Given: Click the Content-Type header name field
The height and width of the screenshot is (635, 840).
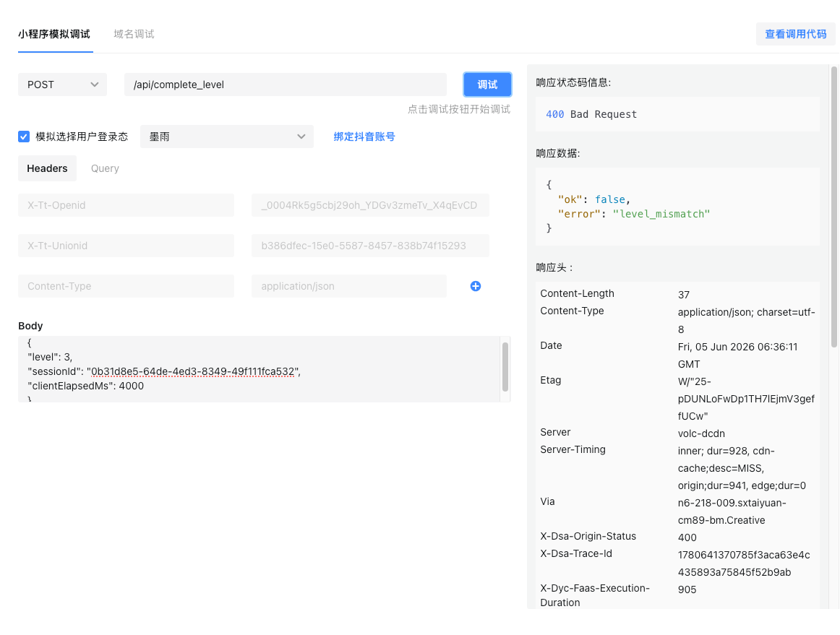Looking at the screenshot, I should coord(126,286).
